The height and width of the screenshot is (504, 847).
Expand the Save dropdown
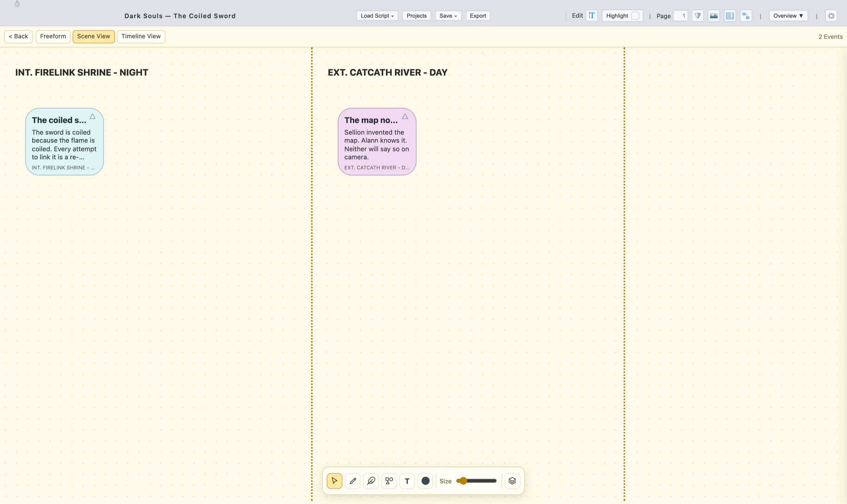(x=448, y=16)
